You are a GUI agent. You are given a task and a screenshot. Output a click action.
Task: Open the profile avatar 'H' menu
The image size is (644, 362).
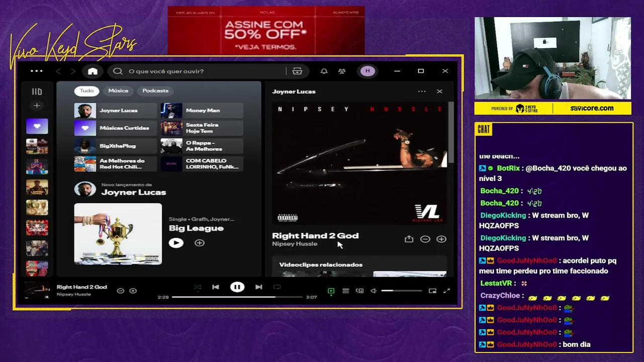tap(367, 71)
